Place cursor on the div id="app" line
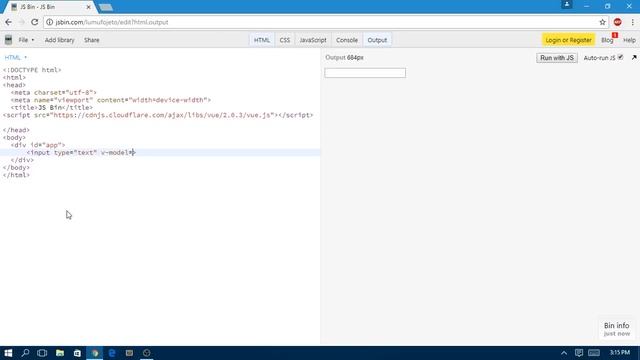 pos(38,145)
